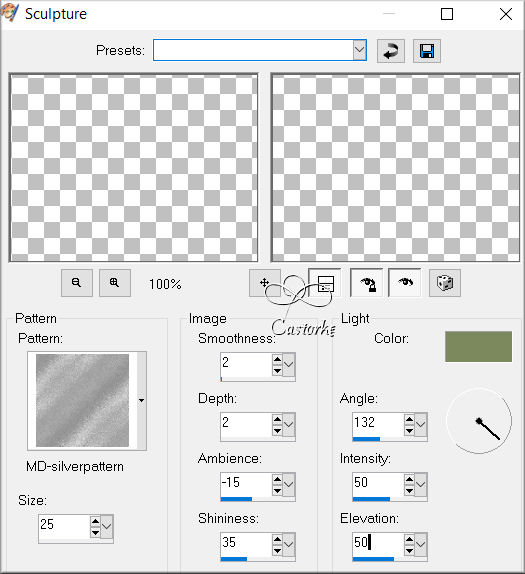Click the reset to default arrow icon
525x574 pixels.
[391, 51]
